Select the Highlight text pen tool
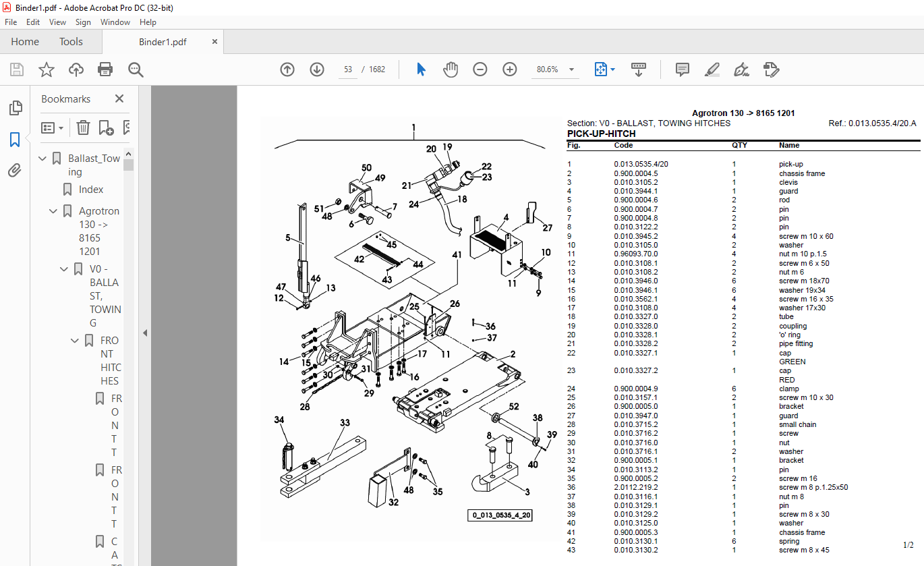 712,69
